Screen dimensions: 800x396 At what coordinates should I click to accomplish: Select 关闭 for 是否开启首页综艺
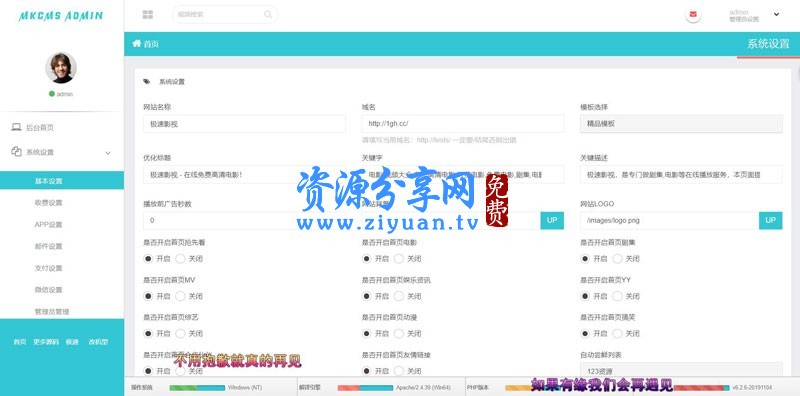[x=180, y=333]
